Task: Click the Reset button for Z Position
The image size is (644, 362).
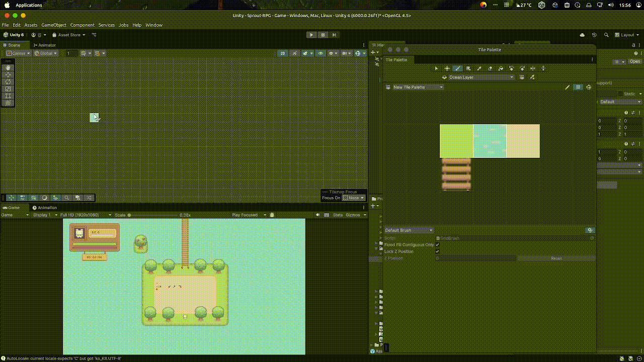Action: click(556, 258)
